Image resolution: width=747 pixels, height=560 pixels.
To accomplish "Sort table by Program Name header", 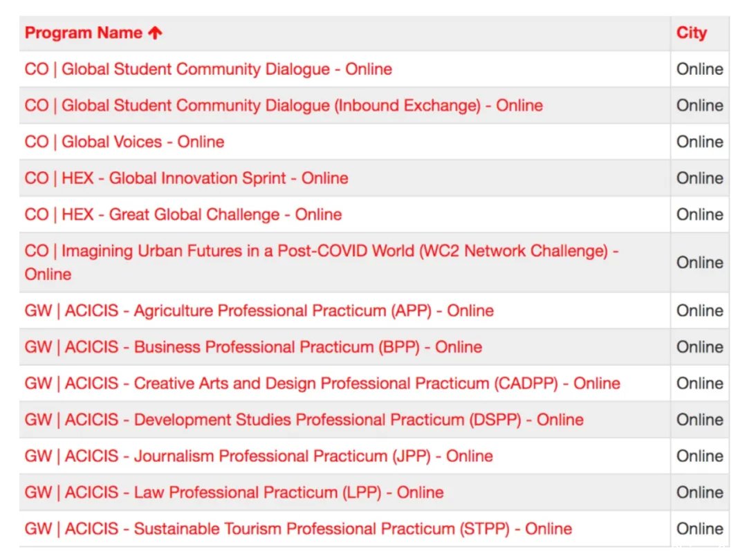I will click(x=84, y=33).
